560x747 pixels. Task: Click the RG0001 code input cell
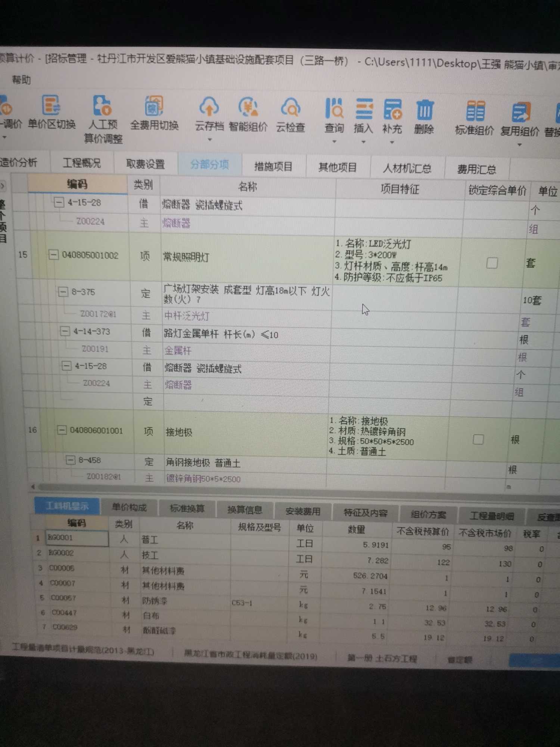pos(77,538)
